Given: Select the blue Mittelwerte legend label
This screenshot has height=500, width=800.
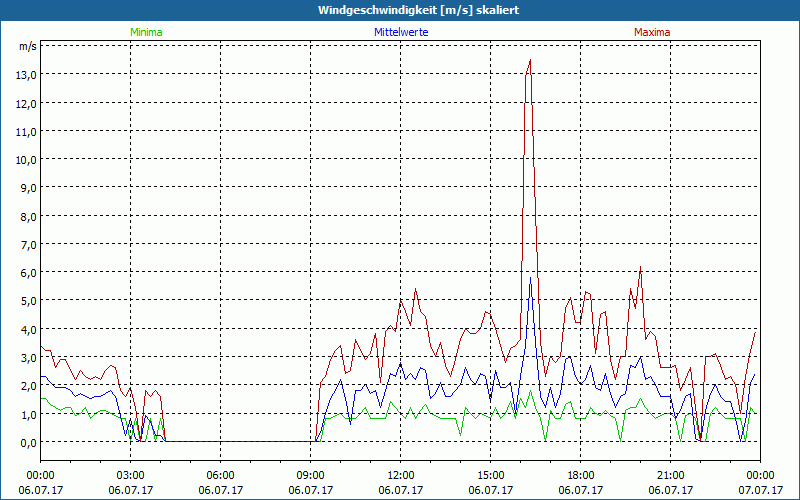Looking at the screenshot, I should [x=401, y=32].
